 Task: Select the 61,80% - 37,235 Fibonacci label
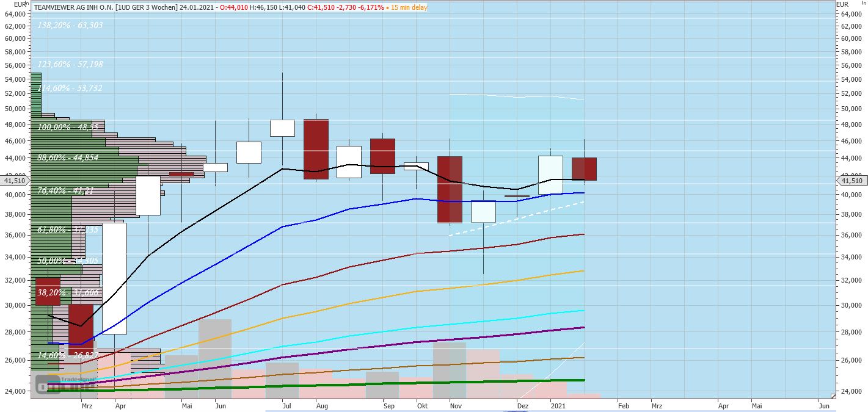click(x=68, y=229)
